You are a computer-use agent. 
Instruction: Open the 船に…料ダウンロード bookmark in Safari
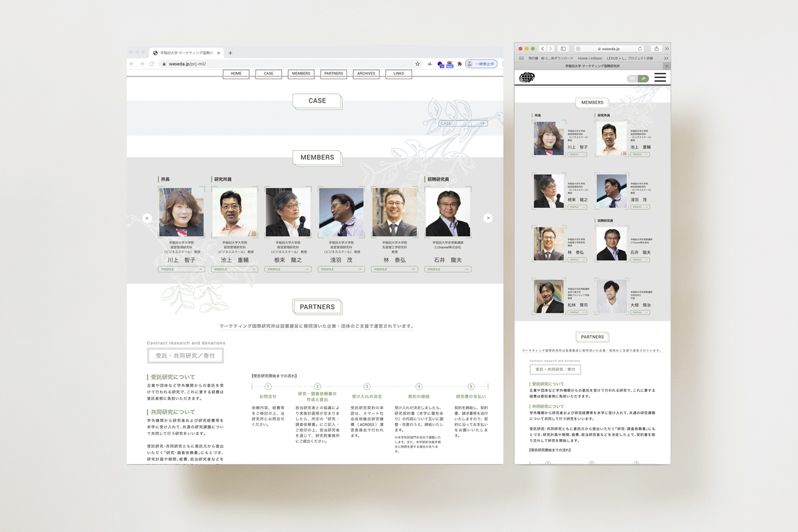557,58
